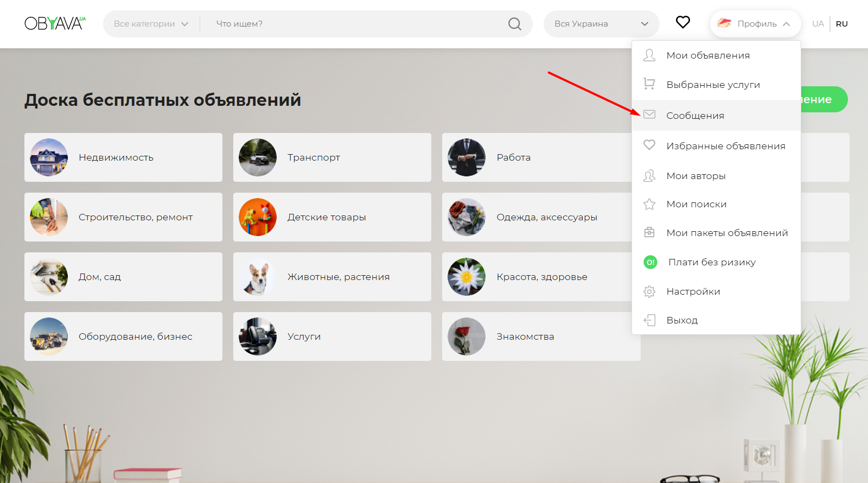Expand the Все категории dropdown

(151, 24)
